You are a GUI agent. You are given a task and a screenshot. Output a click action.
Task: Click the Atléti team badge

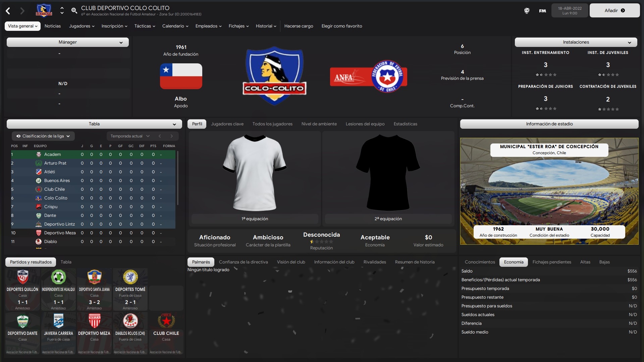pos(39,172)
